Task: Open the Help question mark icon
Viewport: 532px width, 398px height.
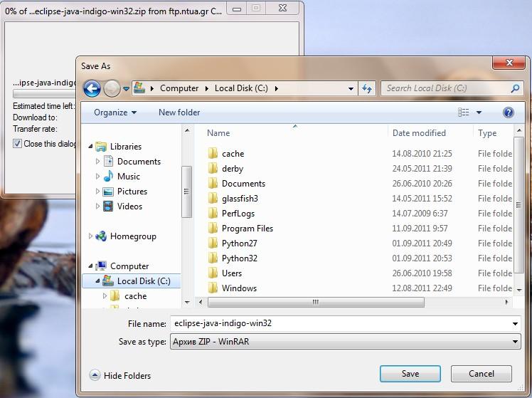Action: (509, 112)
